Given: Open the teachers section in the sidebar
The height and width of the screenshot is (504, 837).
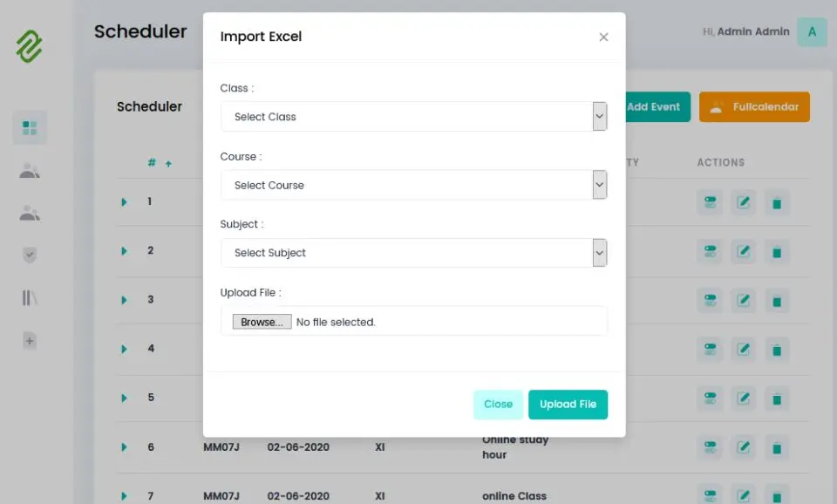Looking at the screenshot, I should [30, 212].
